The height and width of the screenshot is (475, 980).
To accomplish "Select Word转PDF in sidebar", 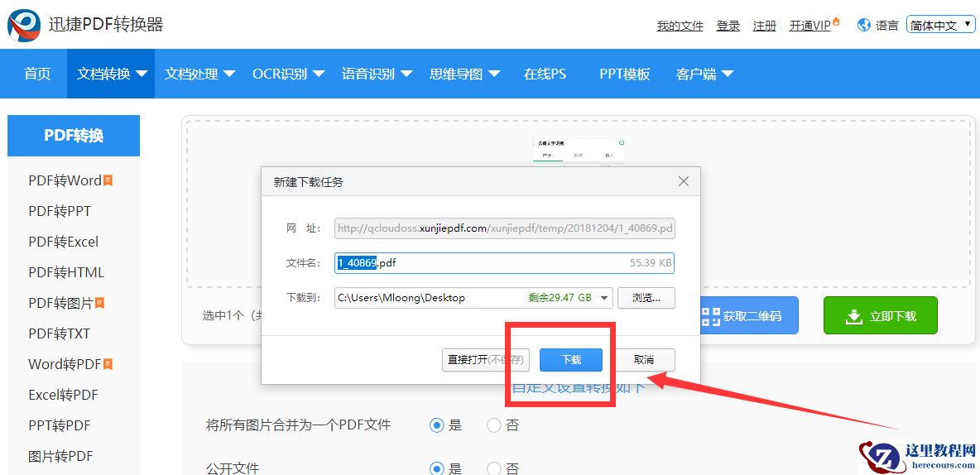I will [x=65, y=364].
